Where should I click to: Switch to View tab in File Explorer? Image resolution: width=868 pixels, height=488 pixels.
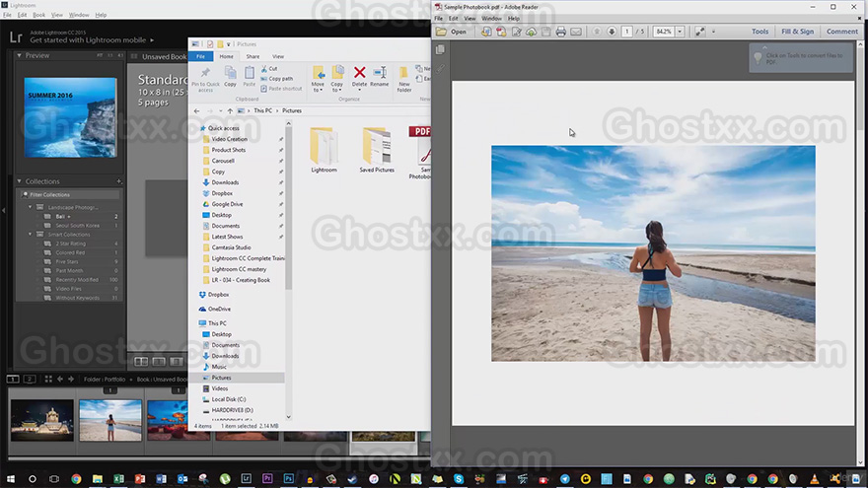click(x=278, y=56)
